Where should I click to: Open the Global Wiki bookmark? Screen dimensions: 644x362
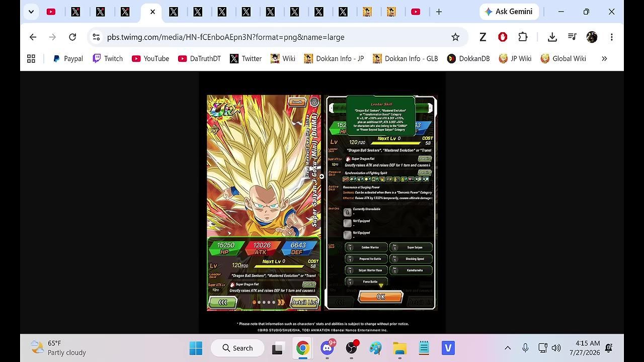click(563, 59)
